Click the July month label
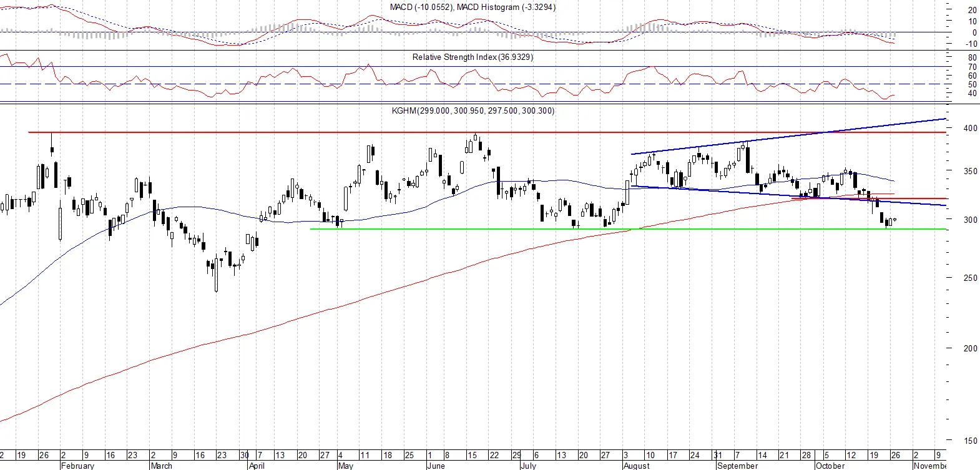980x470 pixels. [x=528, y=466]
